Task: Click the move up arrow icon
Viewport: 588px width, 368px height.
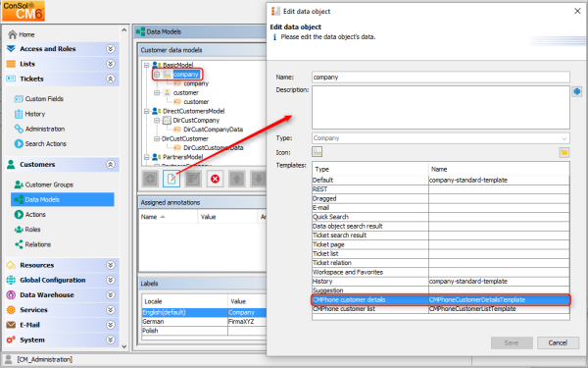Action: click(x=236, y=179)
